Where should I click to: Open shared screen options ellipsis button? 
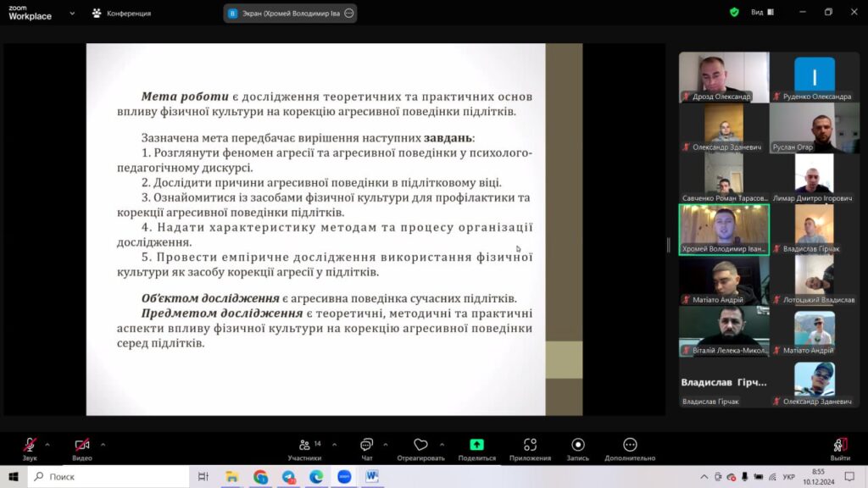tap(348, 14)
